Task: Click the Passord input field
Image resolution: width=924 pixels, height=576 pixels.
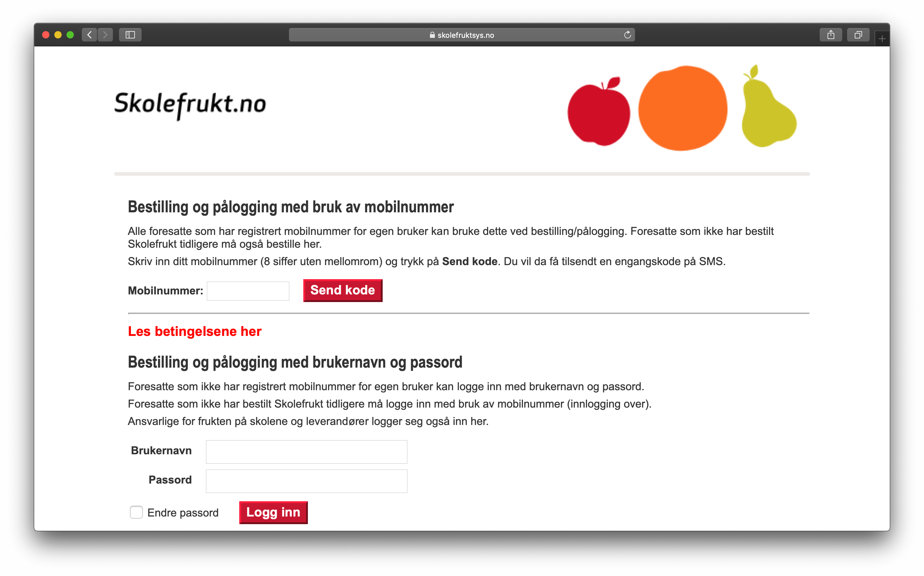Action: pyautogui.click(x=307, y=480)
